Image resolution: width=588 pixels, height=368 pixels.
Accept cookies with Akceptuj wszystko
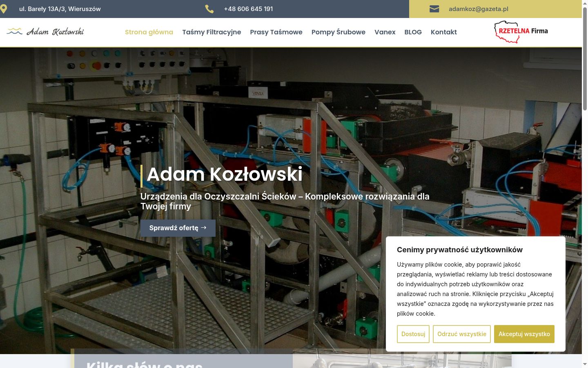(x=524, y=334)
